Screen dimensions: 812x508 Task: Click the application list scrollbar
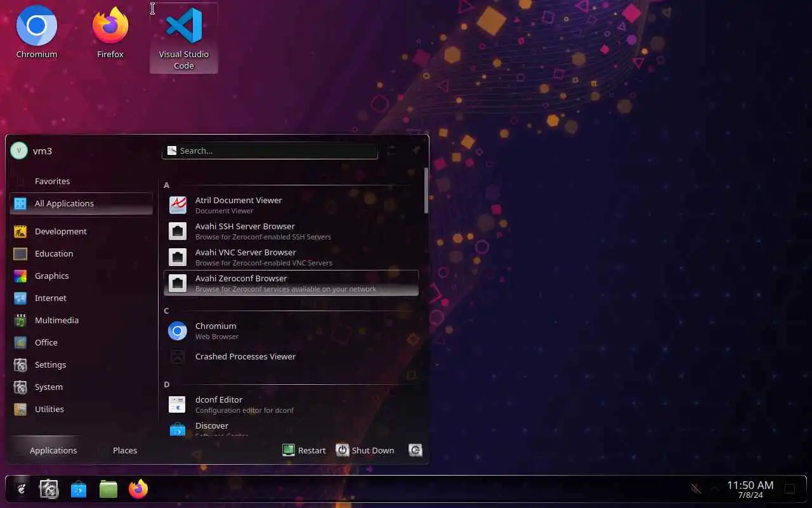(x=426, y=190)
